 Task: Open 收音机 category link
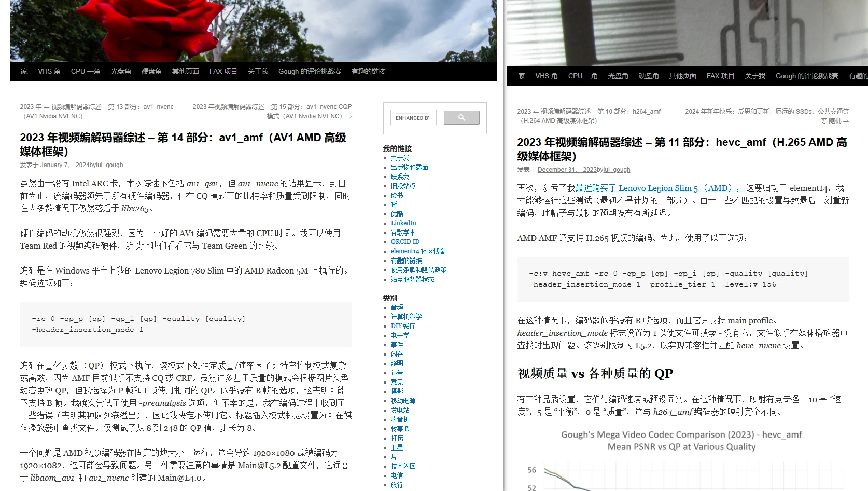pos(400,419)
